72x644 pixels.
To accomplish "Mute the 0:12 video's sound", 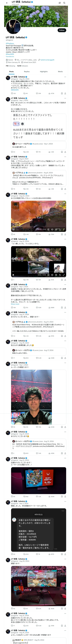I will pyautogui.click(x=52, y=229).
